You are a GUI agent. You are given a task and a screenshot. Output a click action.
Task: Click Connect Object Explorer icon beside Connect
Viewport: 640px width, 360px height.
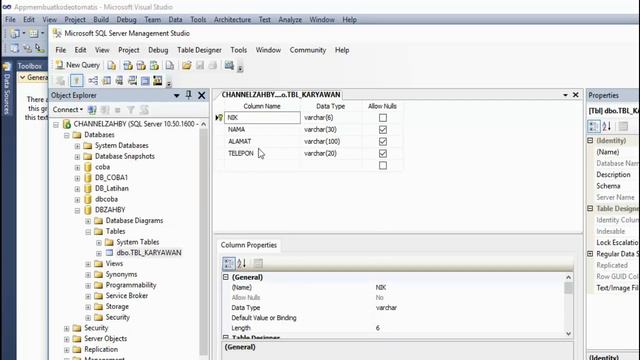pyautogui.click(x=92, y=110)
